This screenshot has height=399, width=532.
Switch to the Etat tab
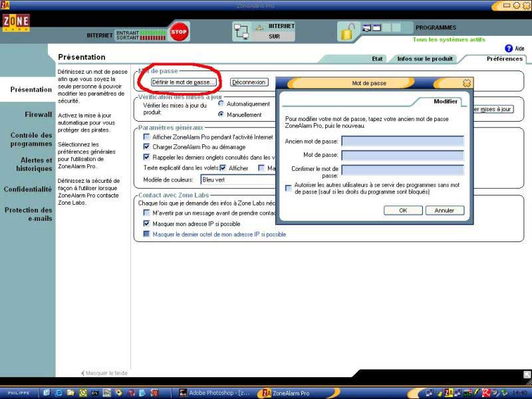pos(377,59)
